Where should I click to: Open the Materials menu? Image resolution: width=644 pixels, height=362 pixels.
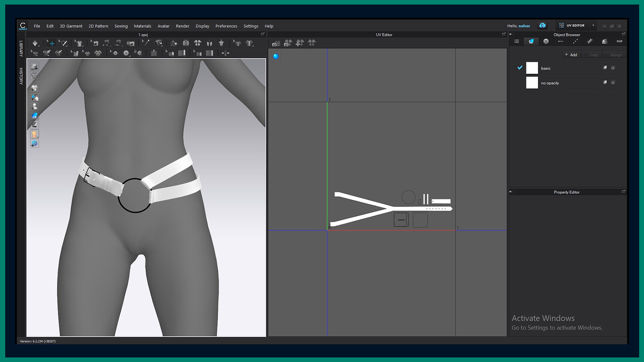(x=142, y=26)
